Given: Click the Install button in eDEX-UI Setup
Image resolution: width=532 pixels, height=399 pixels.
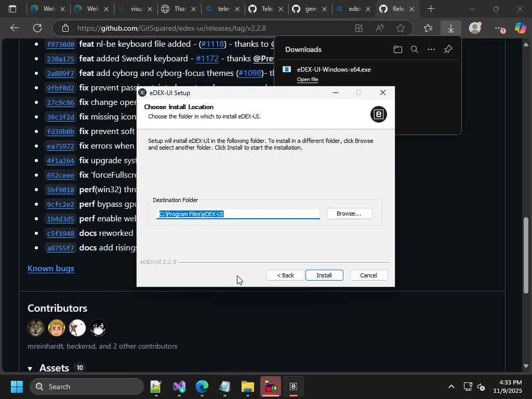Looking at the screenshot, I should [x=324, y=275].
